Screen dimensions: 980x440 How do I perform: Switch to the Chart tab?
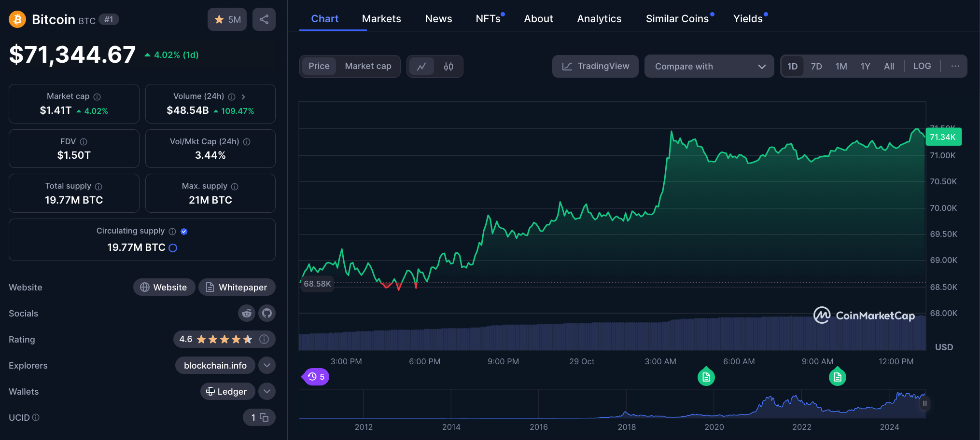[325, 19]
